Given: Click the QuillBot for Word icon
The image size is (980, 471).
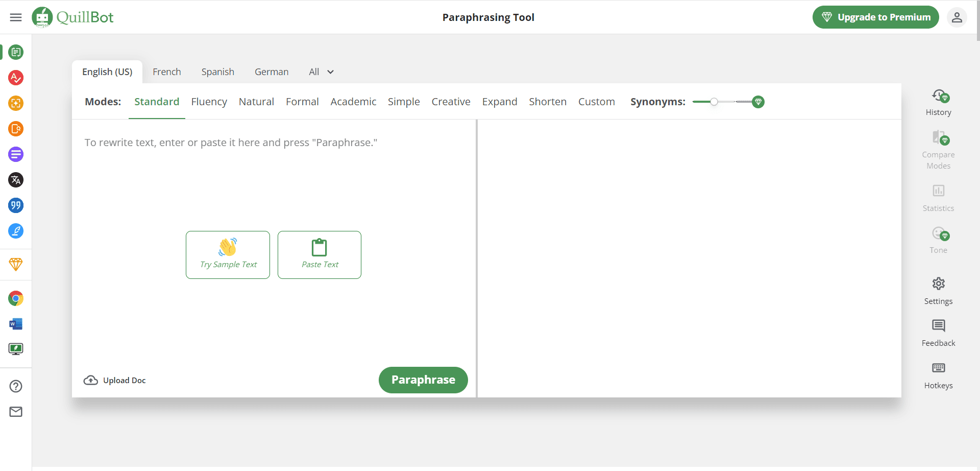Looking at the screenshot, I should pos(16,324).
